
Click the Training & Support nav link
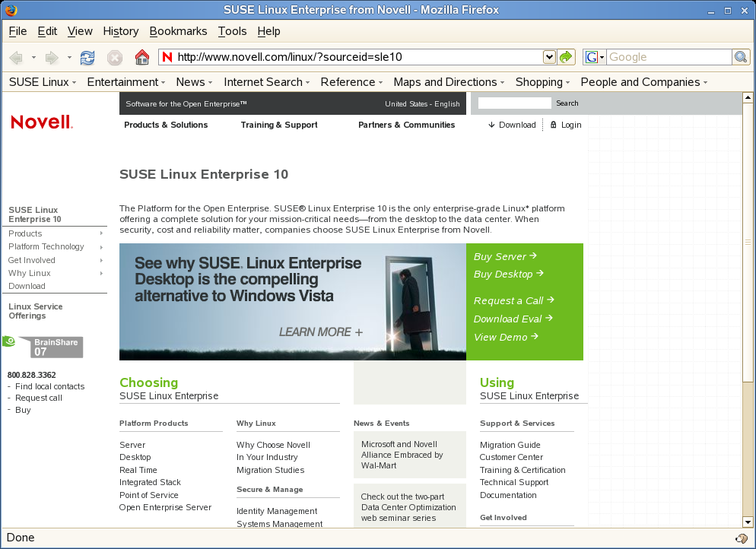[279, 125]
